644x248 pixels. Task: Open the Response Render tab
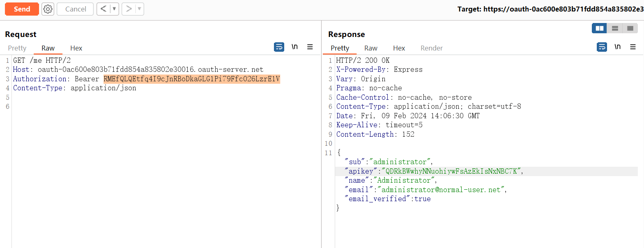[431, 48]
